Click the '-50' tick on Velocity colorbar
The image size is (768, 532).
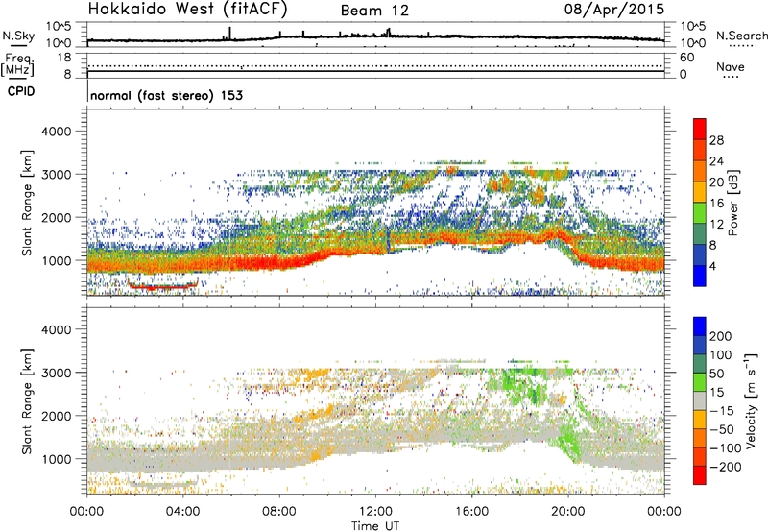722,429
